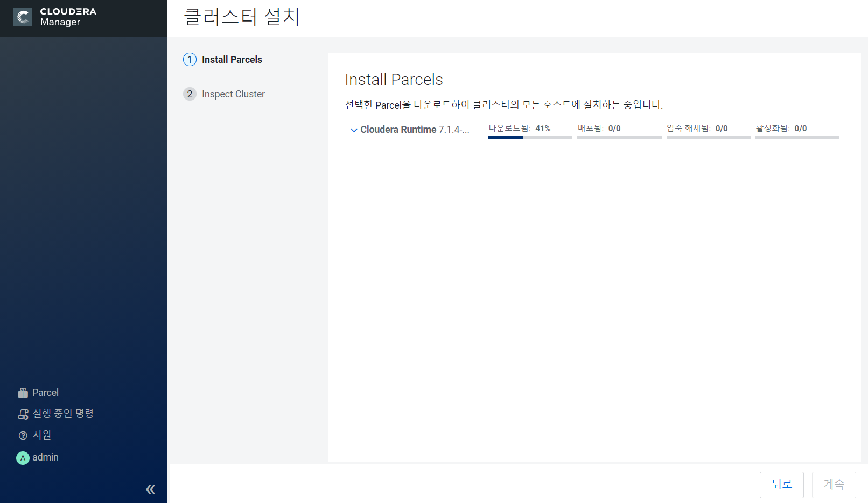The height and width of the screenshot is (503, 868).
Task: Select step 2 Inspect Cluster
Action: point(224,94)
